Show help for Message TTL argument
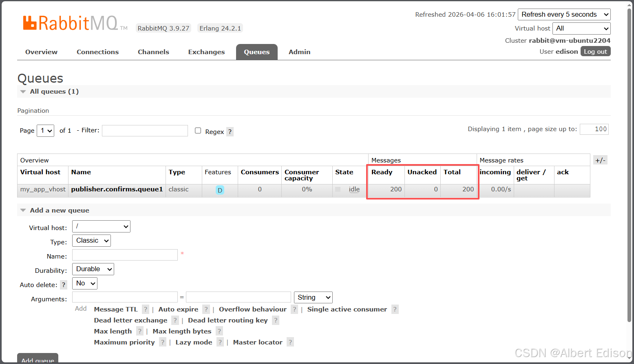The height and width of the screenshot is (364, 634). (x=146, y=309)
